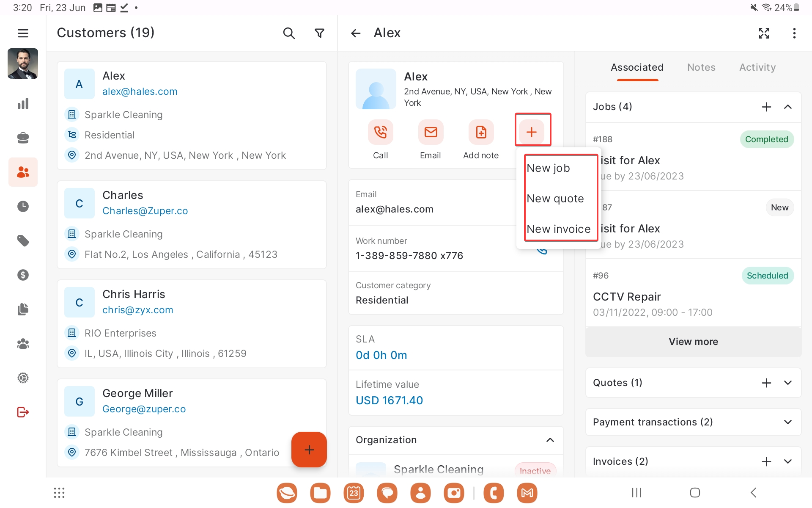Viewport: 812px width, 508px height.
Task: Open the customer search icon
Action: click(289, 33)
